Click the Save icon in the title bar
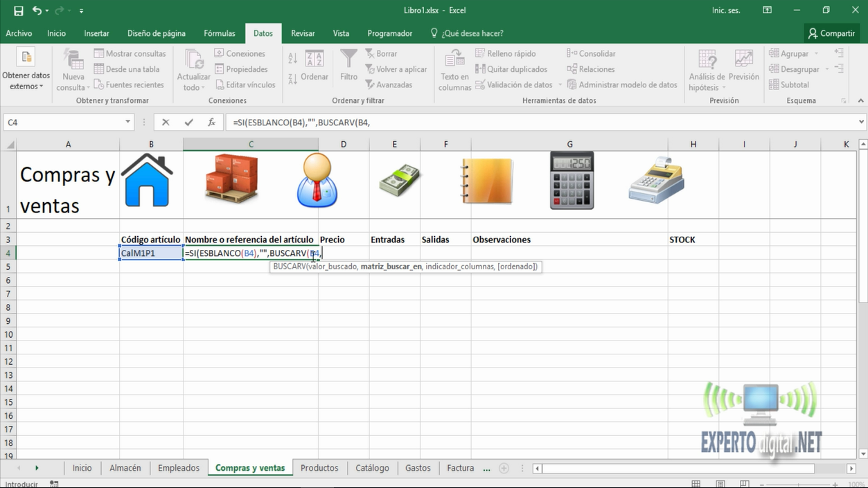Image resolution: width=868 pixels, height=488 pixels. (19, 10)
